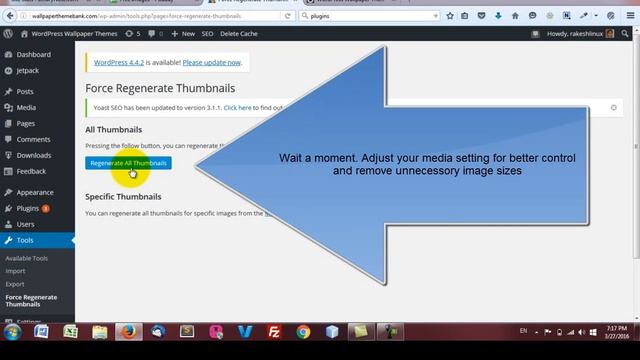
Task: Click the volume speaker tray icon
Action: (x=582, y=332)
